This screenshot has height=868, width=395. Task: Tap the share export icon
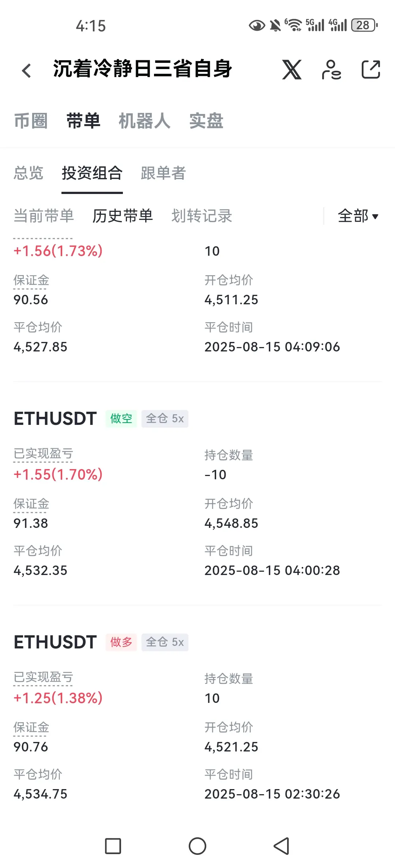point(371,69)
